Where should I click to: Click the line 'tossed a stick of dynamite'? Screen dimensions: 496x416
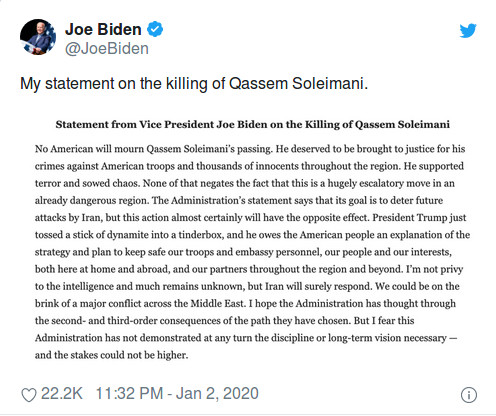click(252, 235)
